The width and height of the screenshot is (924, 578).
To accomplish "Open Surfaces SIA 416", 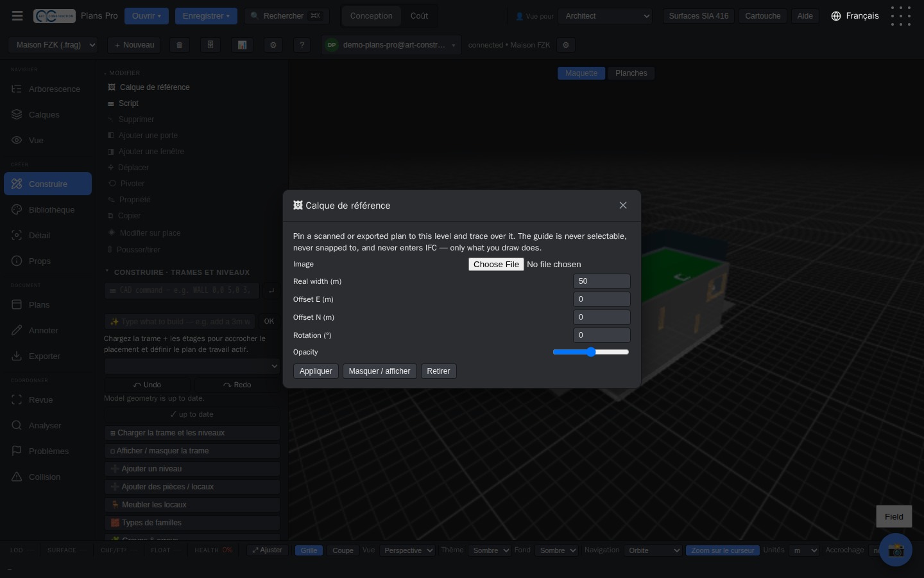I will [699, 16].
